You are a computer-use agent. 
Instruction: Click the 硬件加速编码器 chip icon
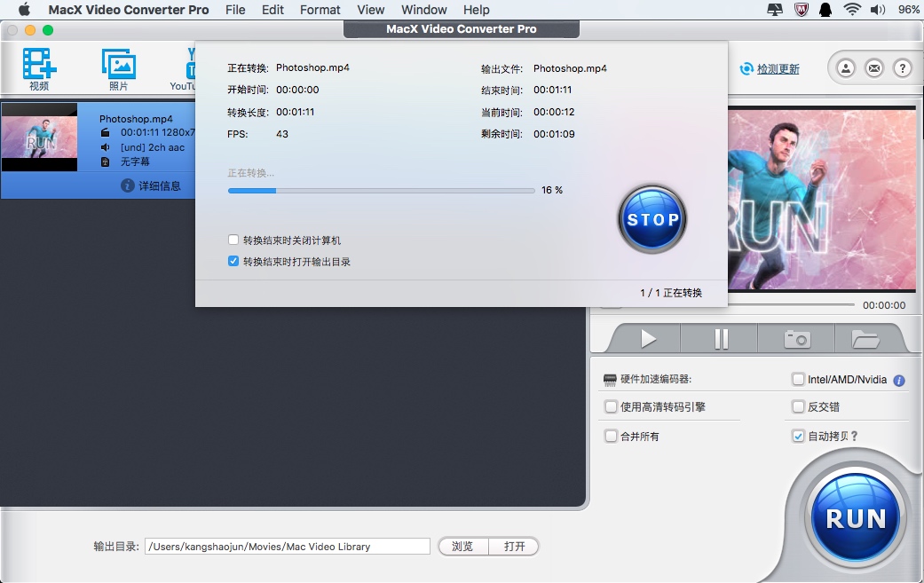[x=610, y=380]
